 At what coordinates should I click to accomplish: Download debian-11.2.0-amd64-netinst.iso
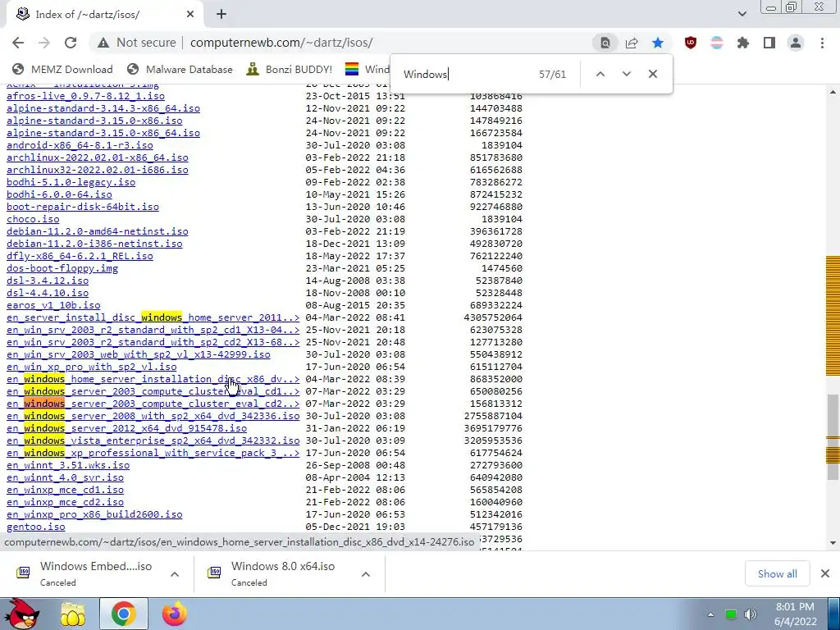point(98,232)
